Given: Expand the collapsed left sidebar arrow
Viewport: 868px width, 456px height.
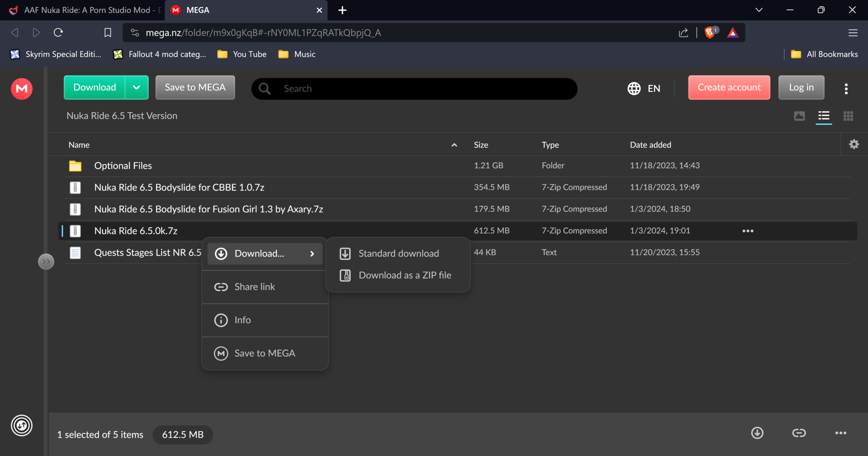Looking at the screenshot, I should [x=46, y=261].
